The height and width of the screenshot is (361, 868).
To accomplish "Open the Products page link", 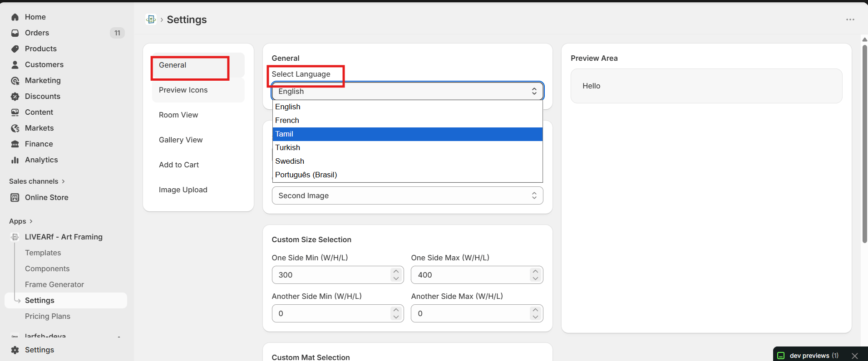I will point(41,49).
